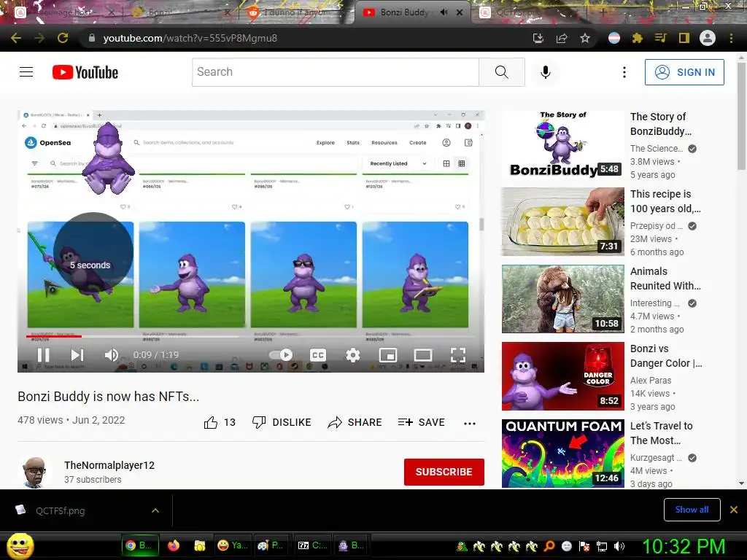Toggle closed captions
Viewport: 747px width, 560px height.
(x=318, y=355)
